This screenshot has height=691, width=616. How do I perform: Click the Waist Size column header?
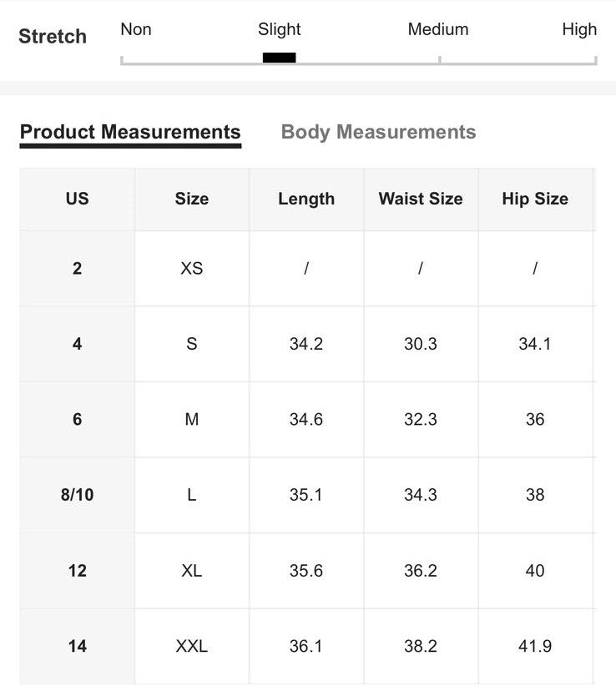pos(420,199)
